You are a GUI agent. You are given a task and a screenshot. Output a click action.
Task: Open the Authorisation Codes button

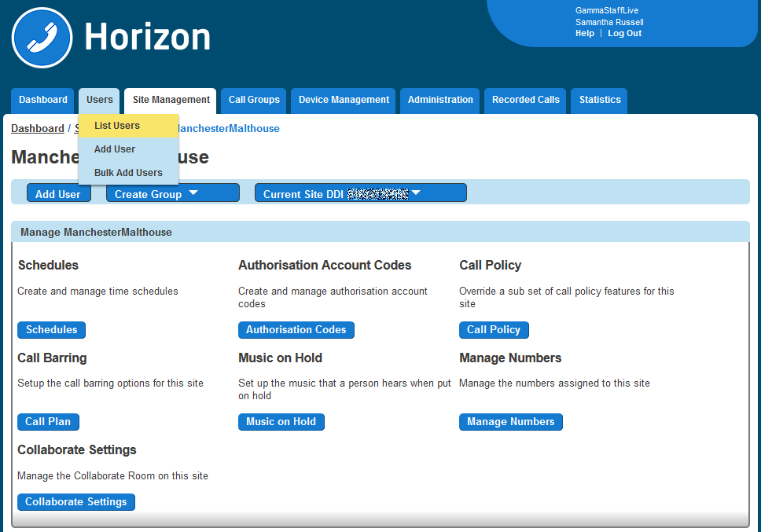click(x=296, y=330)
